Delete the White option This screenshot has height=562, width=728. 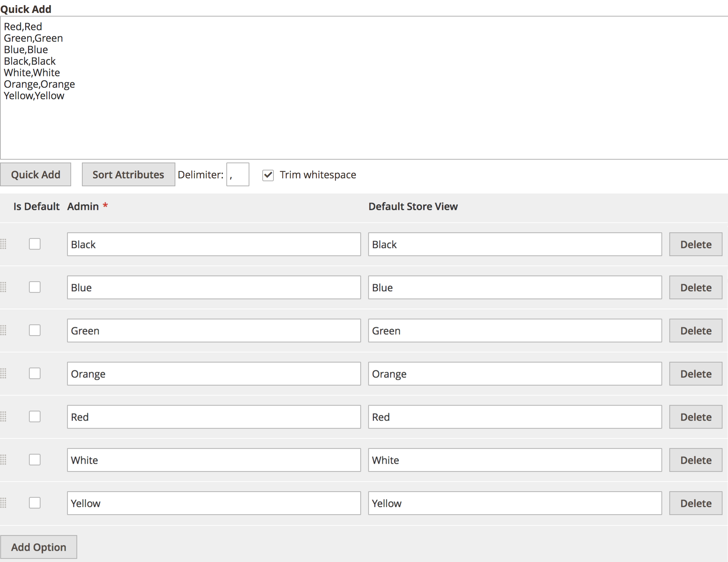pyautogui.click(x=696, y=460)
